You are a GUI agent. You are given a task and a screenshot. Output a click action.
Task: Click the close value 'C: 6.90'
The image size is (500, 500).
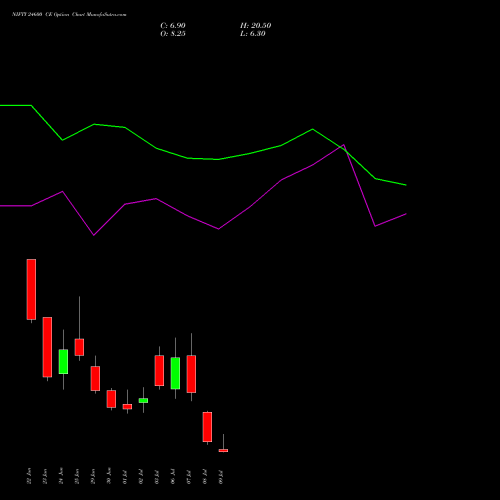pyautogui.click(x=173, y=26)
